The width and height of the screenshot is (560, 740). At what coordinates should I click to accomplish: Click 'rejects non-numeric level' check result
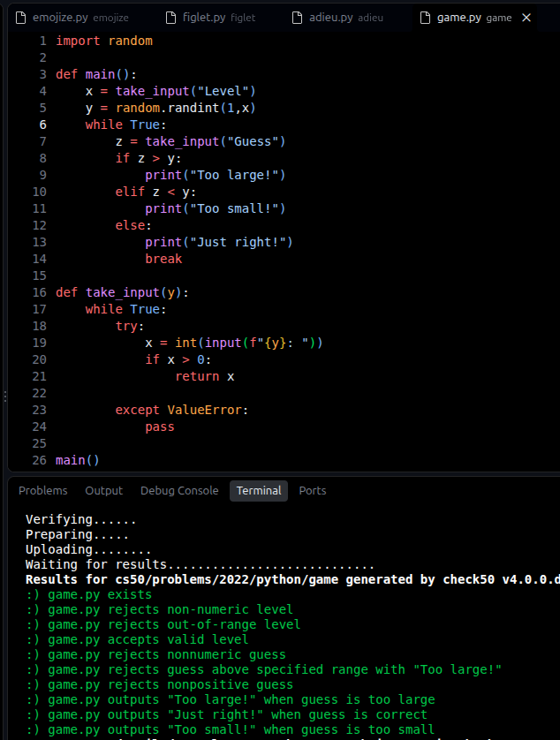(x=160, y=609)
